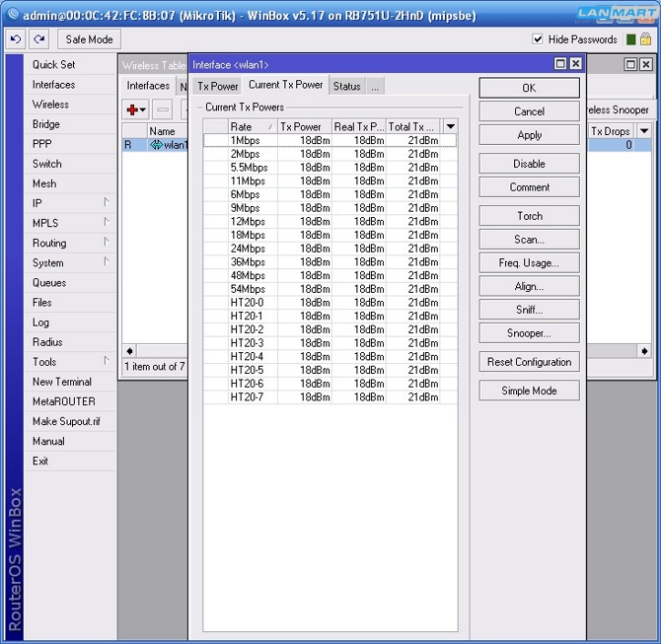Maximize the Interface wlan1 dialog
The height and width of the screenshot is (644, 661).
coord(560,64)
